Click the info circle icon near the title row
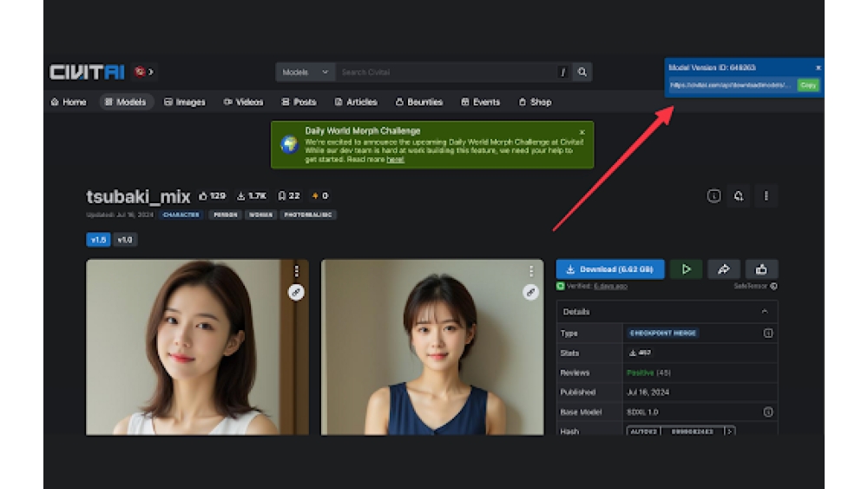 [x=714, y=196]
